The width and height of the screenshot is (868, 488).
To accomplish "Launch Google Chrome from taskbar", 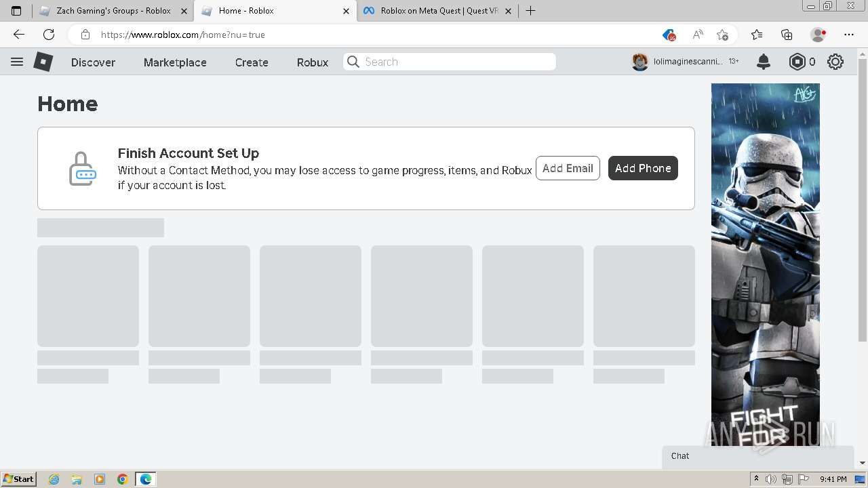I will tap(123, 479).
